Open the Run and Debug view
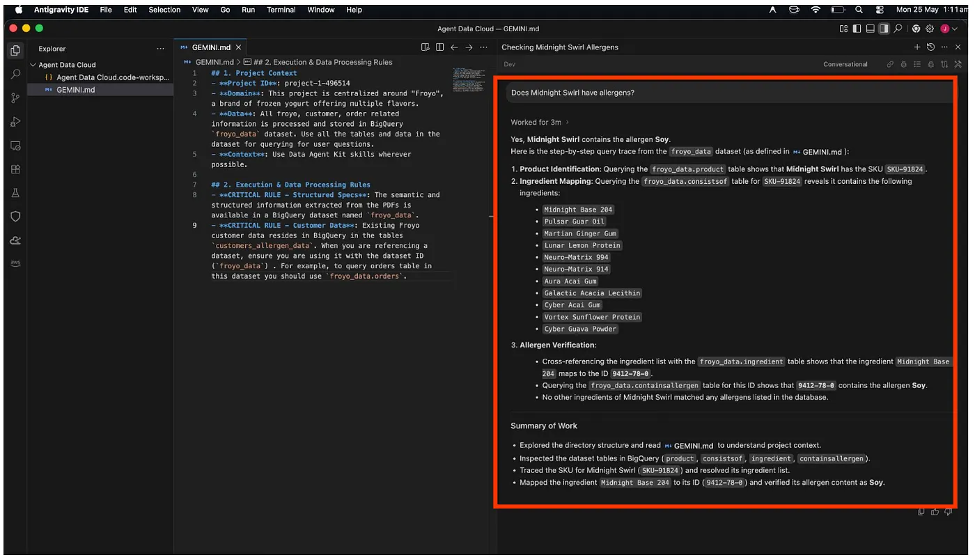975x560 pixels. click(15, 122)
